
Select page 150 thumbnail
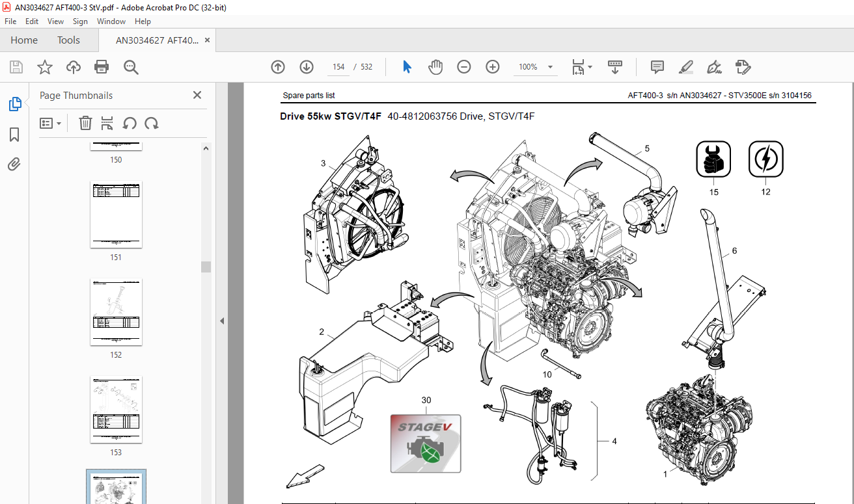(116, 147)
